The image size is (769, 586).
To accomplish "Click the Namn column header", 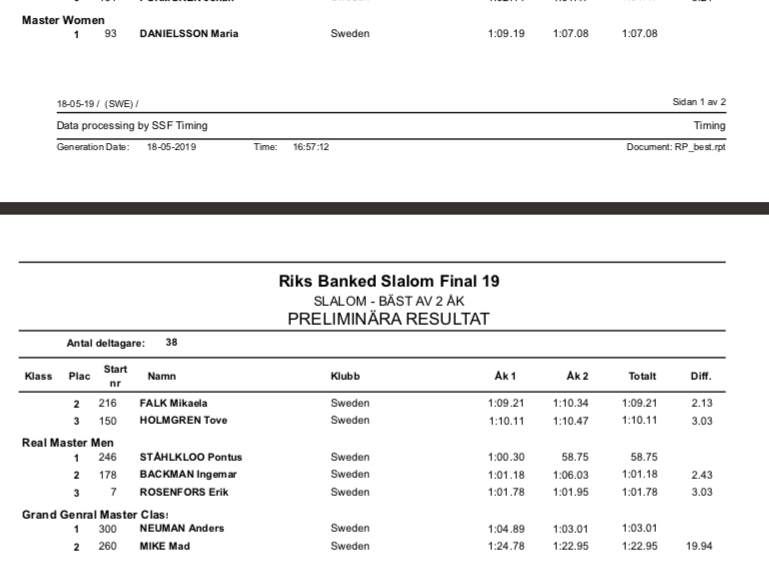I will pyautogui.click(x=162, y=376).
